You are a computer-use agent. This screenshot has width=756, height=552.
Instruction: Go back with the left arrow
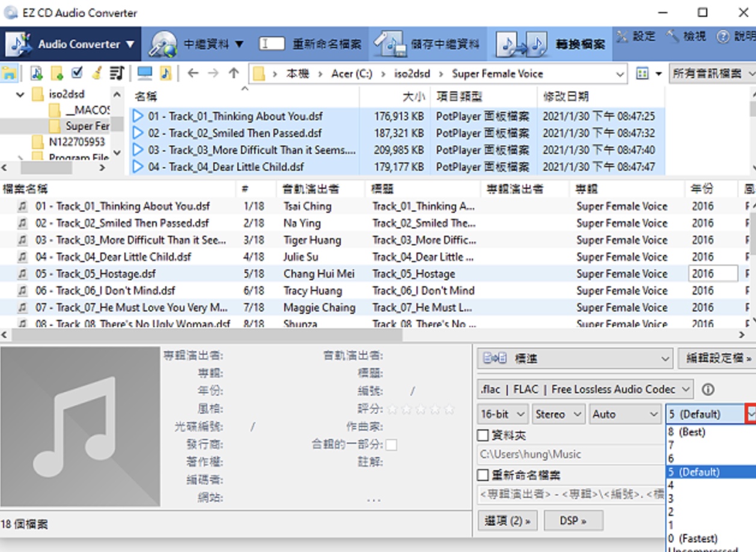193,73
